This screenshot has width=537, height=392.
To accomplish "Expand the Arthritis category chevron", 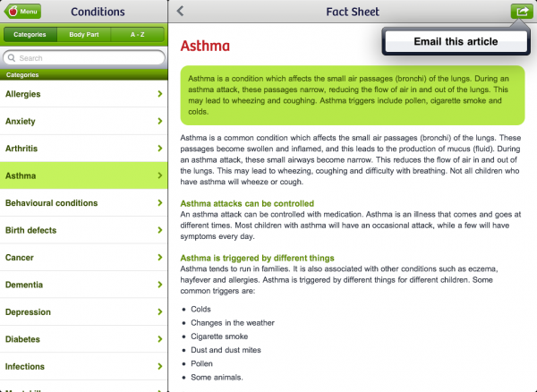I will tap(160, 149).
